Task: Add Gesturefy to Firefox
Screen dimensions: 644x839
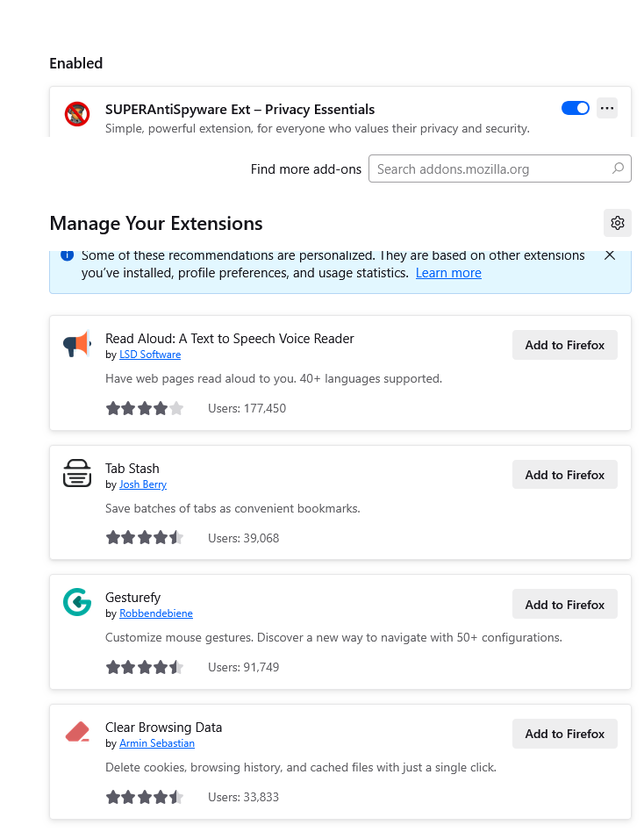Action: click(564, 604)
